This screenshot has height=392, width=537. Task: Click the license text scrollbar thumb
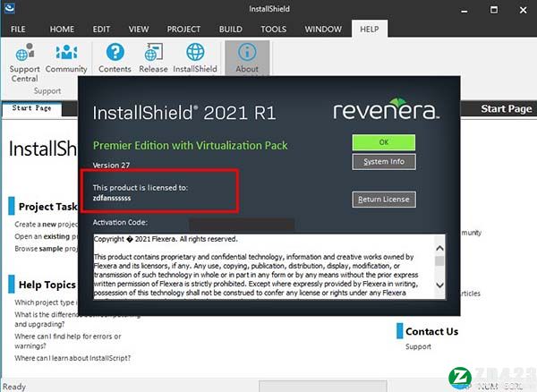tap(439, 261)
